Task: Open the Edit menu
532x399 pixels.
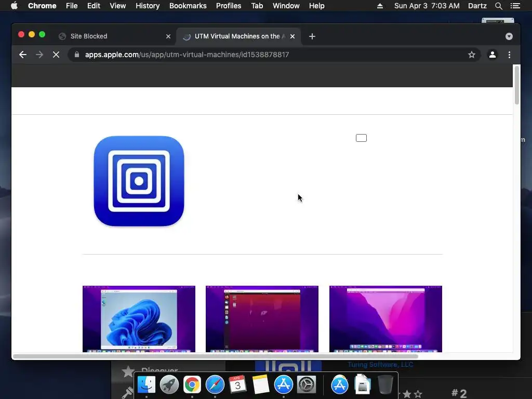Action: click(x=94, y=6)
